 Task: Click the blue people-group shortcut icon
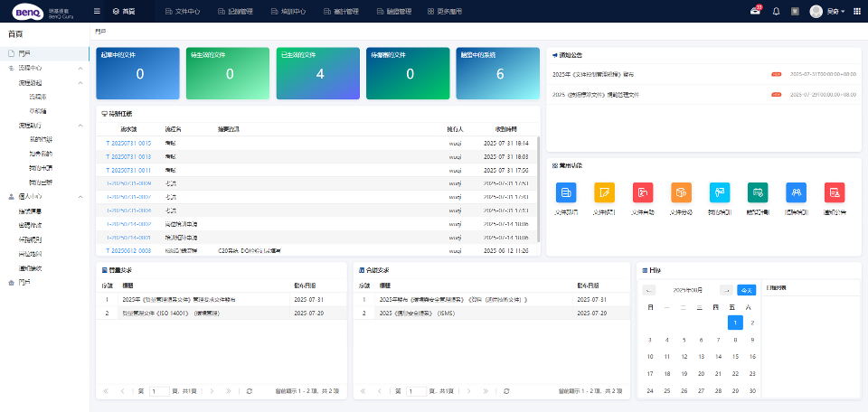click(x=796, y=192)
